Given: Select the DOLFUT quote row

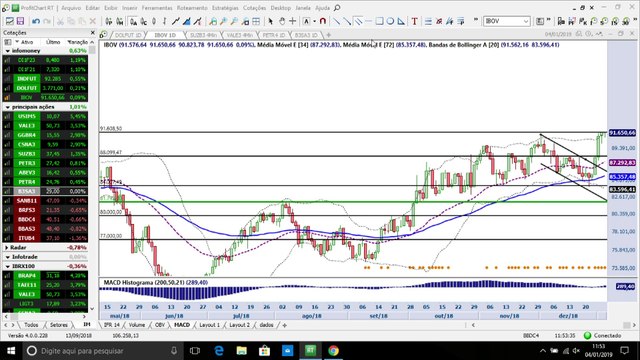Looking at the screenshot, I should (x=45, y=88).
